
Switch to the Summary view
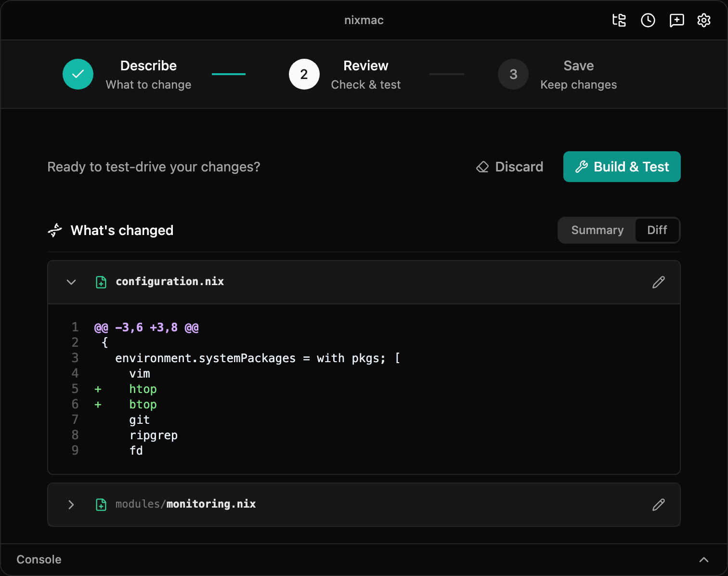pos(598,230)
